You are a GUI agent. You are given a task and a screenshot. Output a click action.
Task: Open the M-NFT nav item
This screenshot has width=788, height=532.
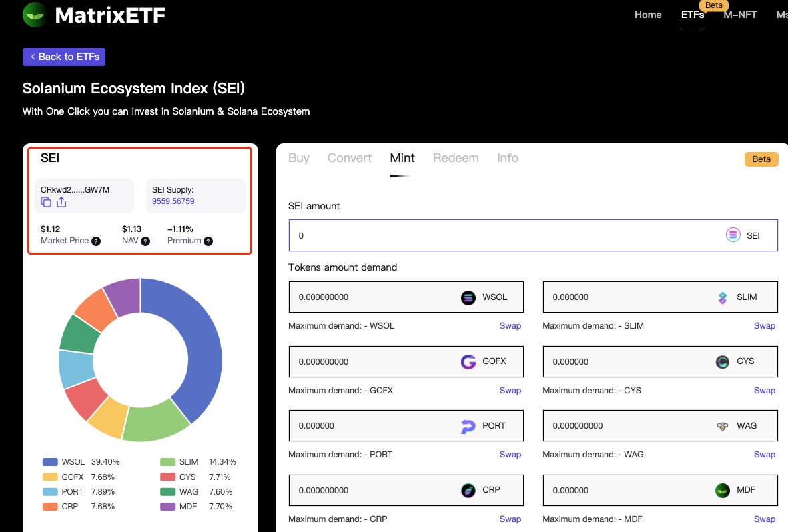pos(740,15)
